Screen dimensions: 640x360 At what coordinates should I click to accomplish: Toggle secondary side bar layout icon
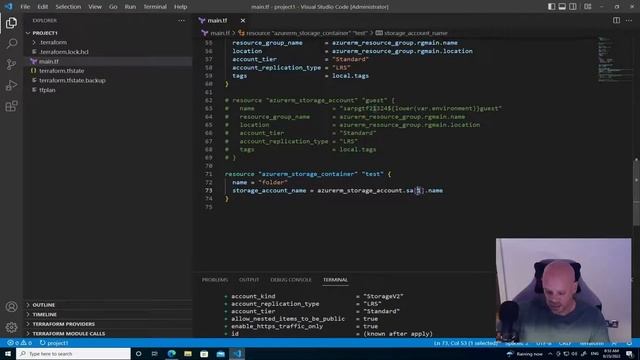point(573,7)
